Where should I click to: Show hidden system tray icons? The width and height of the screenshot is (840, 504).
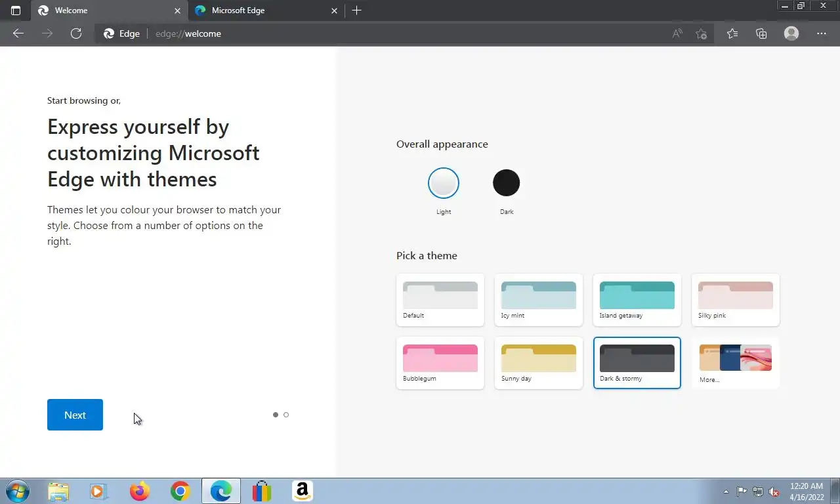[x=726, y=492]
